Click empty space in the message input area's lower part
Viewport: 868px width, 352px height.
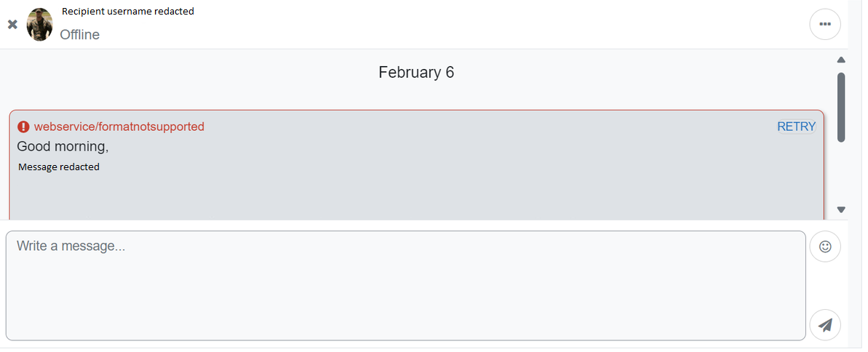[406, 310]
